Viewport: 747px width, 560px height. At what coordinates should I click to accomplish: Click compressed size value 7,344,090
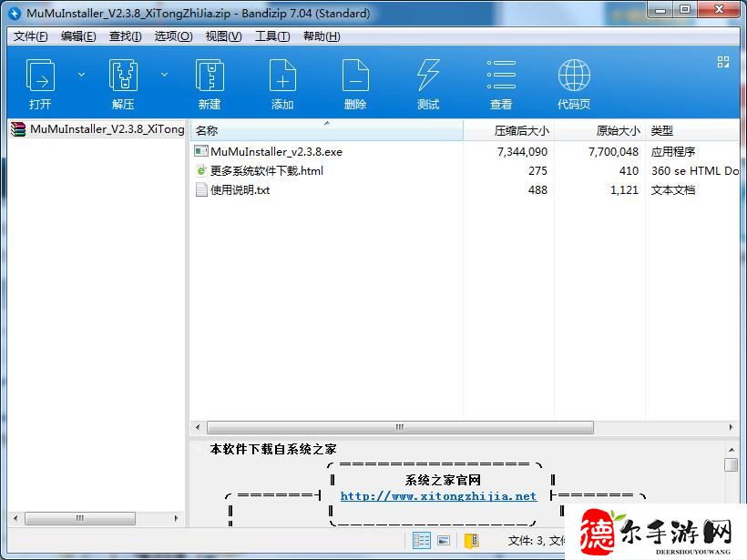tap(522, 152)
